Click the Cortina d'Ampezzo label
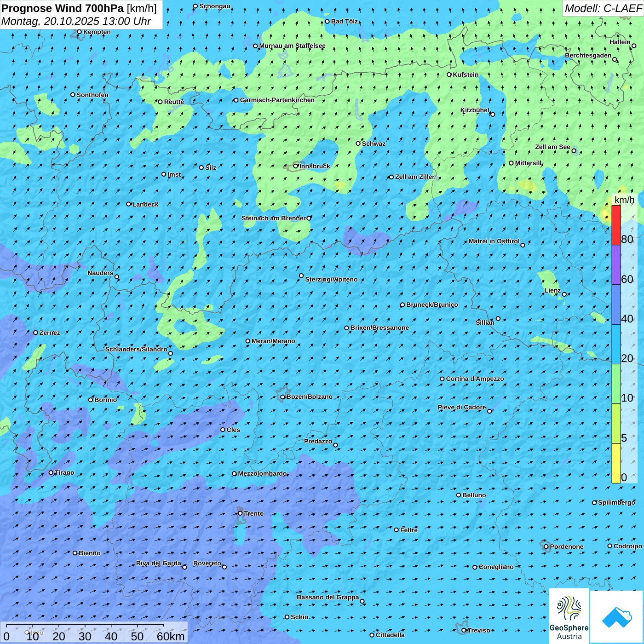 pos(475,379)
